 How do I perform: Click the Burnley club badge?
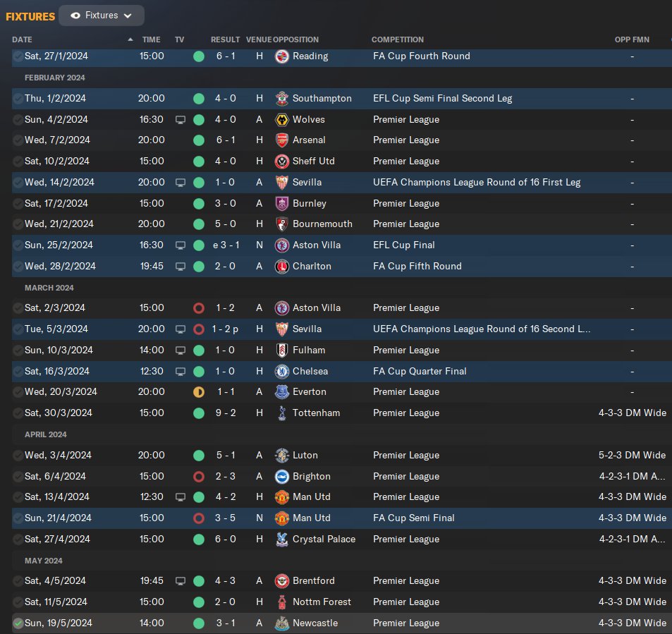(281, 204)
